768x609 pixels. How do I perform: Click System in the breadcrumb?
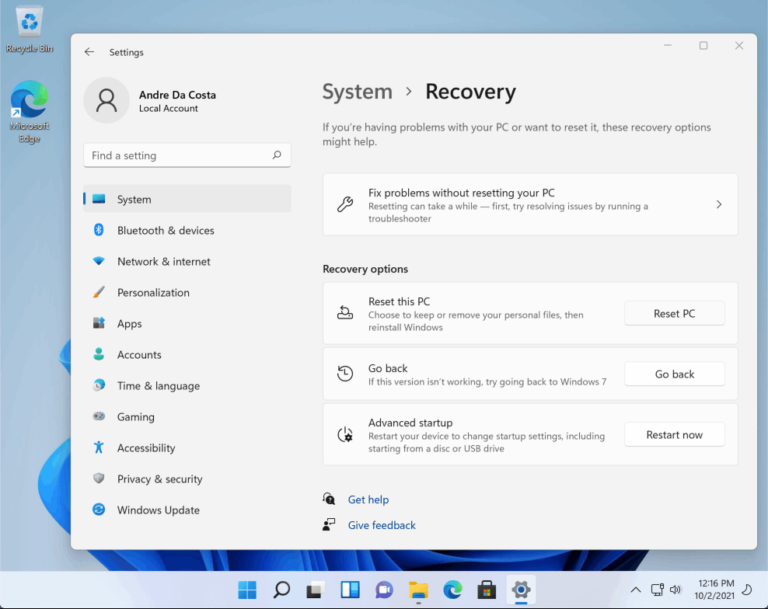[x=358, y=92]
